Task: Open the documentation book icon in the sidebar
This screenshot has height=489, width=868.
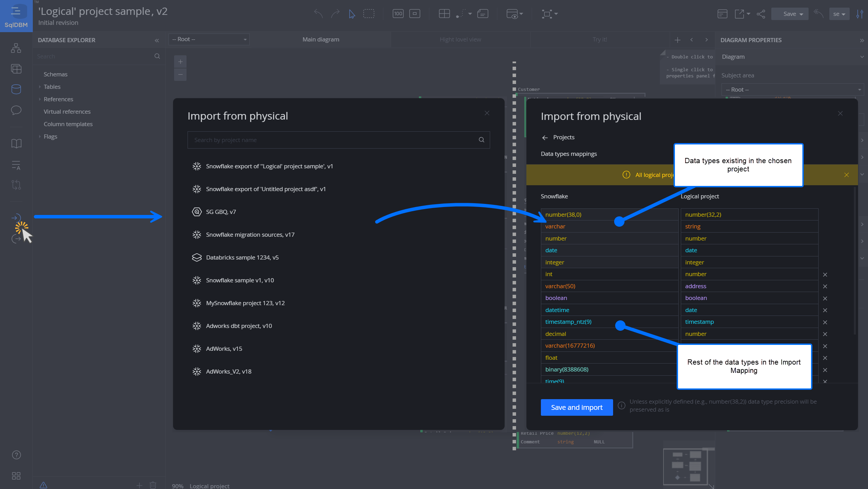Action: pyautogui.click(x=16, y=143)
